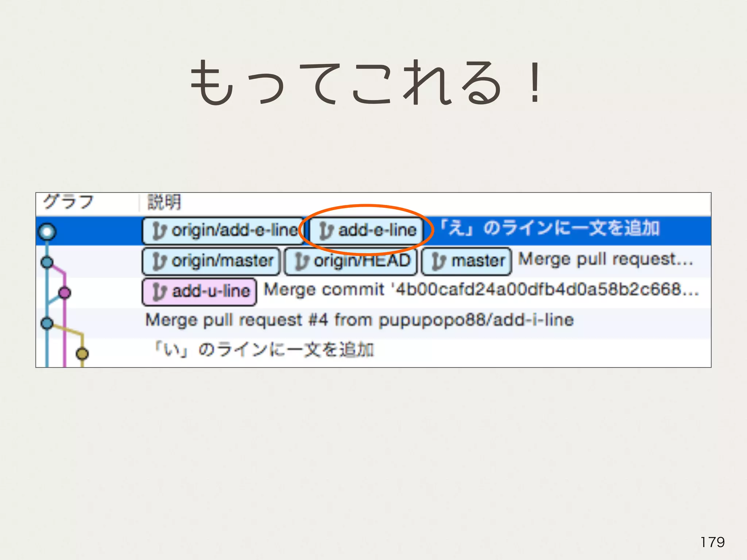Click the local master branch label
Viewport: 747px width, 560px height.
point(467,261)
